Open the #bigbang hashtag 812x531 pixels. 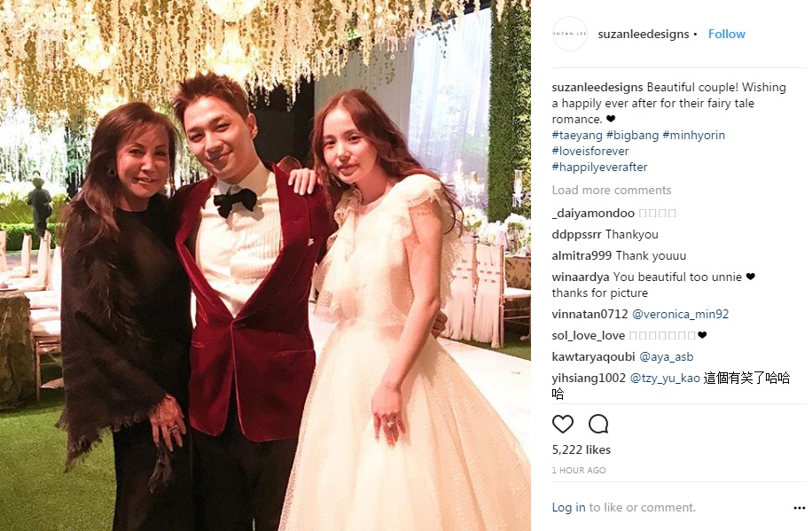(x=632, y=136)
